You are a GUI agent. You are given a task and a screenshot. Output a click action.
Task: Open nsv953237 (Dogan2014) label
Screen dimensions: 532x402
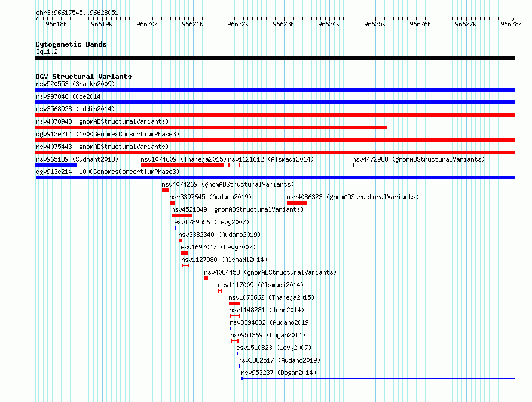click(x=279, y=373)
